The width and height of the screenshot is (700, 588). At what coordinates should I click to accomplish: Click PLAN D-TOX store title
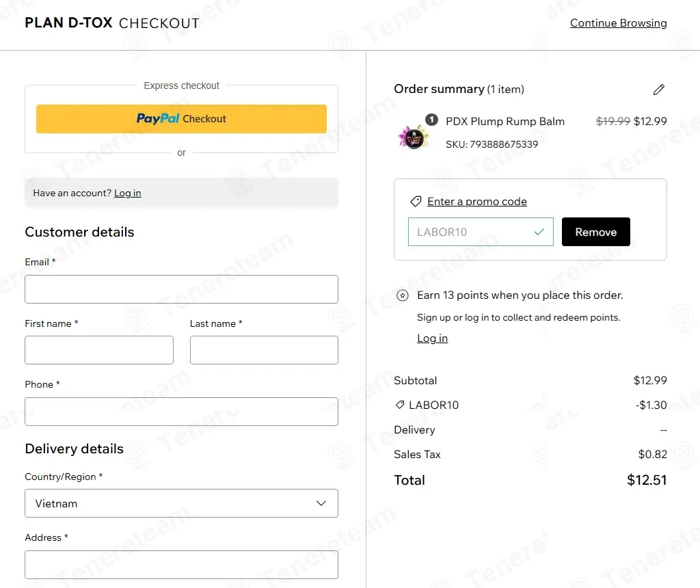point(68,23)
